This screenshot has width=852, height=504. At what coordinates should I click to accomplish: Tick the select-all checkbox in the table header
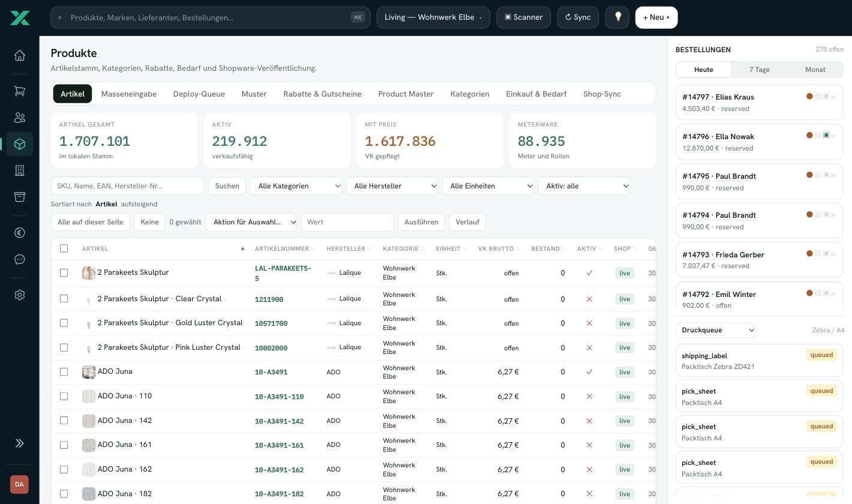64,248
